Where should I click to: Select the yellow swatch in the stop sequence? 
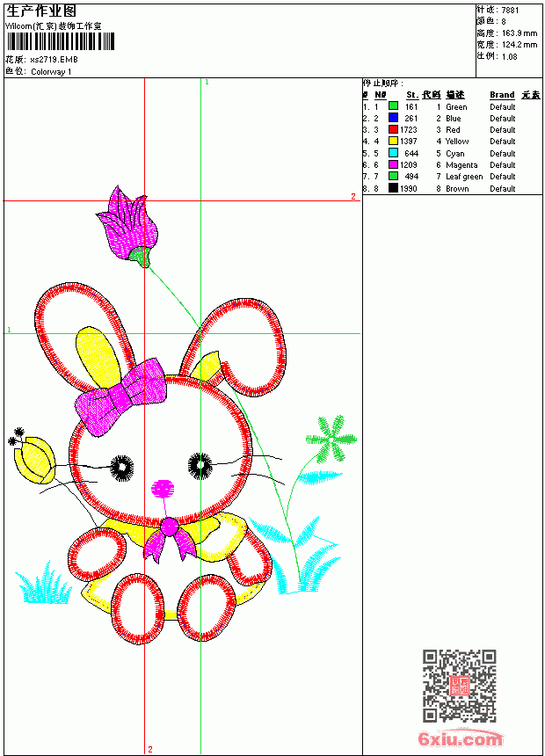pyautogui.click(x=393, y=141)
